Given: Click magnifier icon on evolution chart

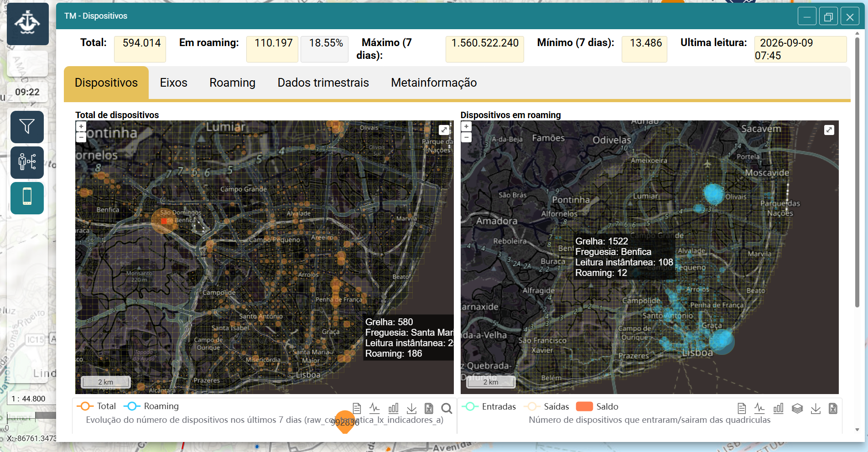Looking at the screenshot, I should [x=447, y=408].
